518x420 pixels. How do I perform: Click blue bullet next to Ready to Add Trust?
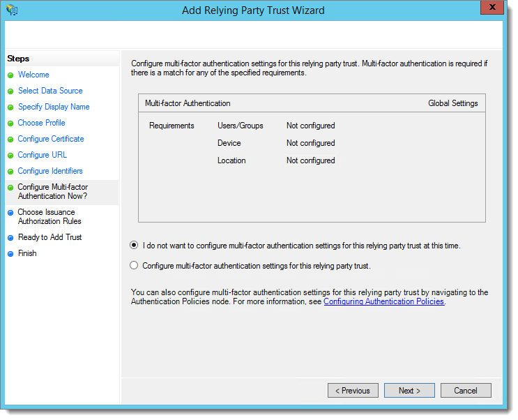[10, 238]
